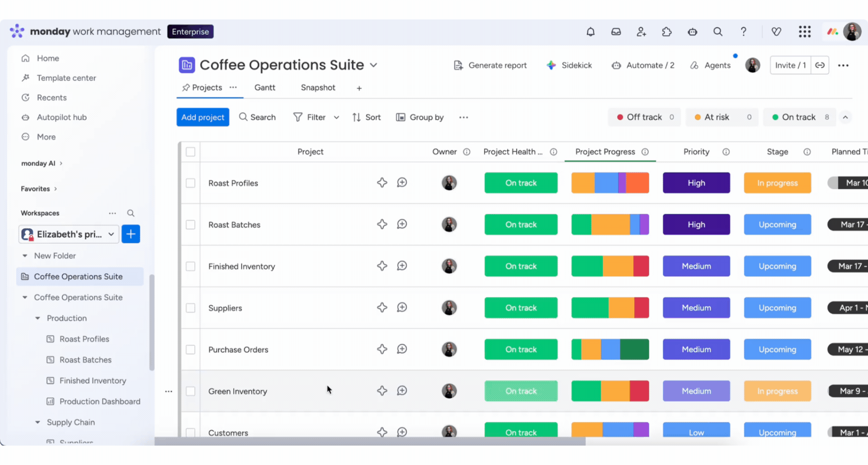The image size is (868, 465).
Task: Open Projects tab options ellipsis
Action: point(233,87)
